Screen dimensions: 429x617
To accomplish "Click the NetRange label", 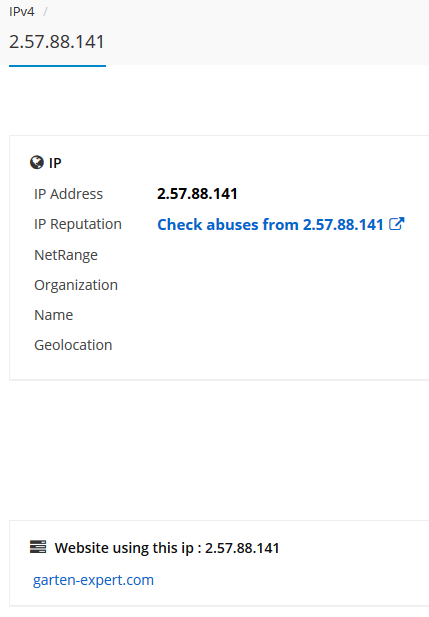I will tap(66, 255).
